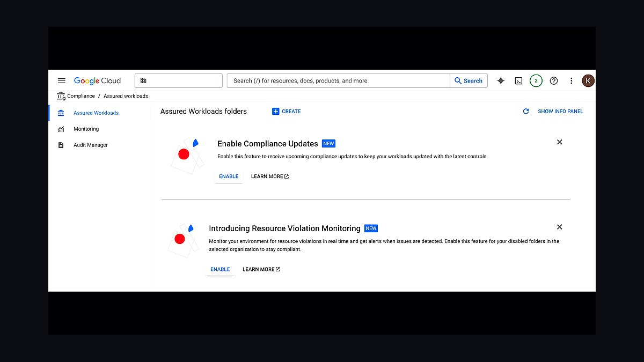The height and width of the screenshot is (362, 644).
Task: Click the Enable Compliance Updates title
Action: pos(268,144)
